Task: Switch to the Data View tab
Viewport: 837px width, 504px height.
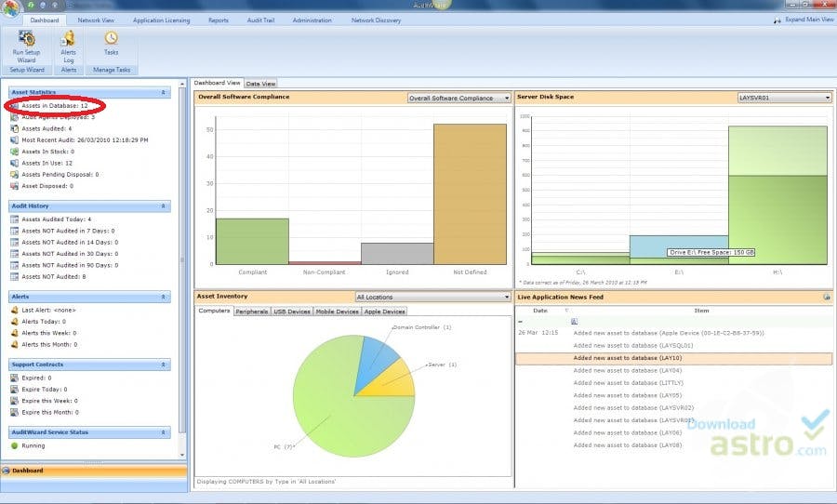Action: [260, 84]
